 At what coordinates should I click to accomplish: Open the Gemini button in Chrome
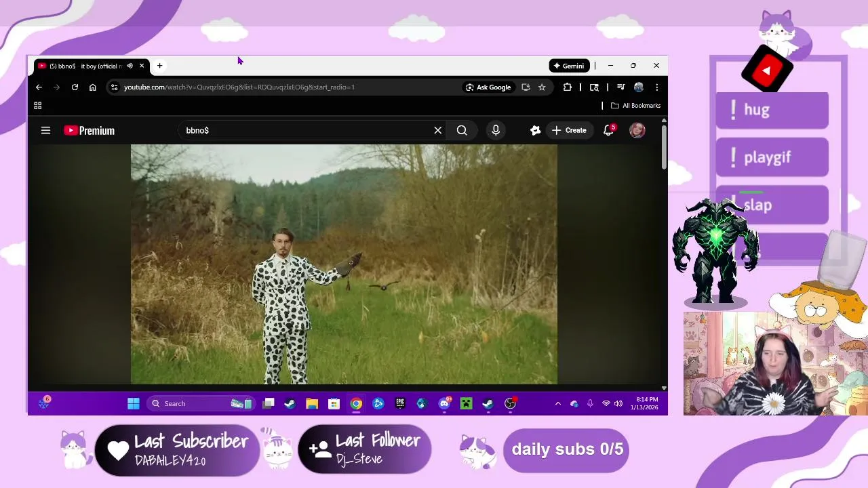point(569,66)
